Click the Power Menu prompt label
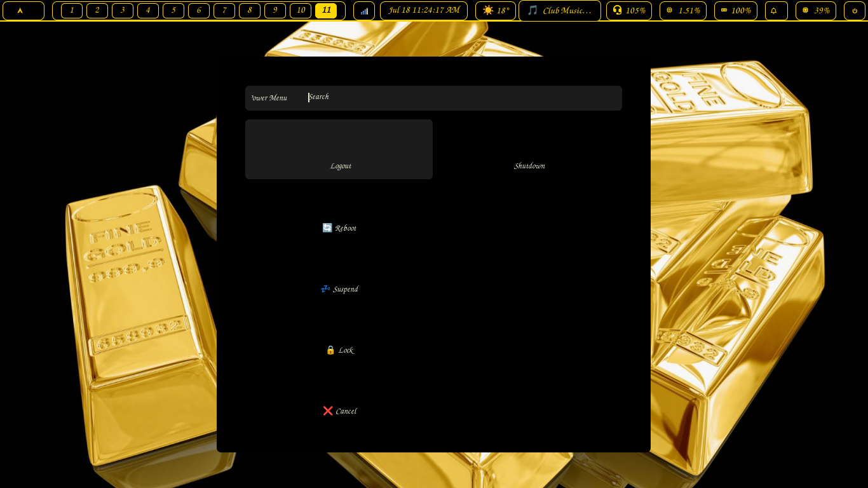The height and width of the screenshot is (488, 868). point(269,98)
